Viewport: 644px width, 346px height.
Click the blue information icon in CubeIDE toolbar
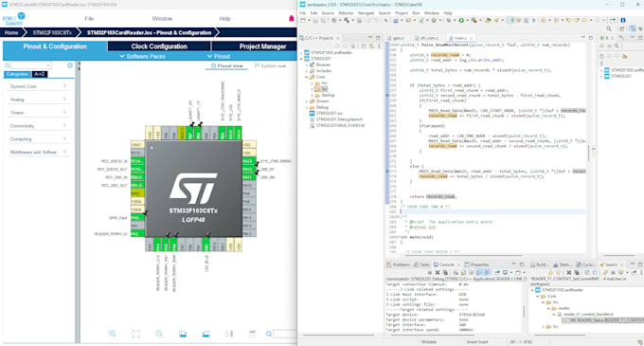click(623, 20)
